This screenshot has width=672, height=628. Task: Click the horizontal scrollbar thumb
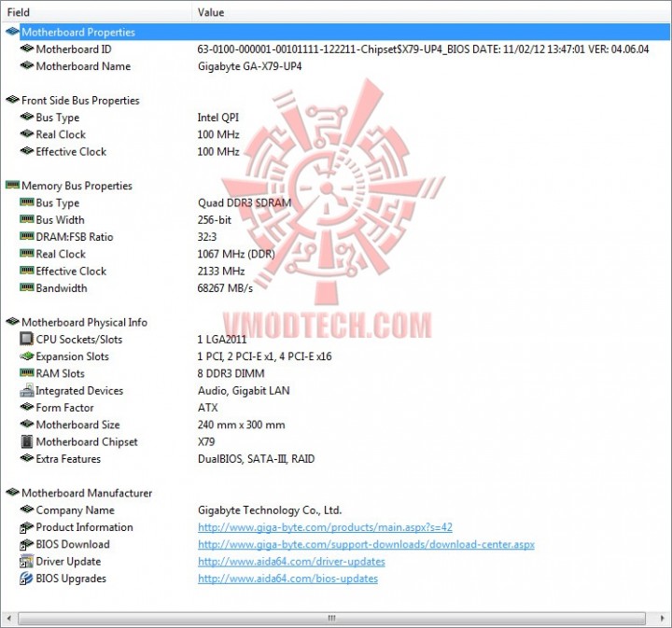[x=331, y=618]
